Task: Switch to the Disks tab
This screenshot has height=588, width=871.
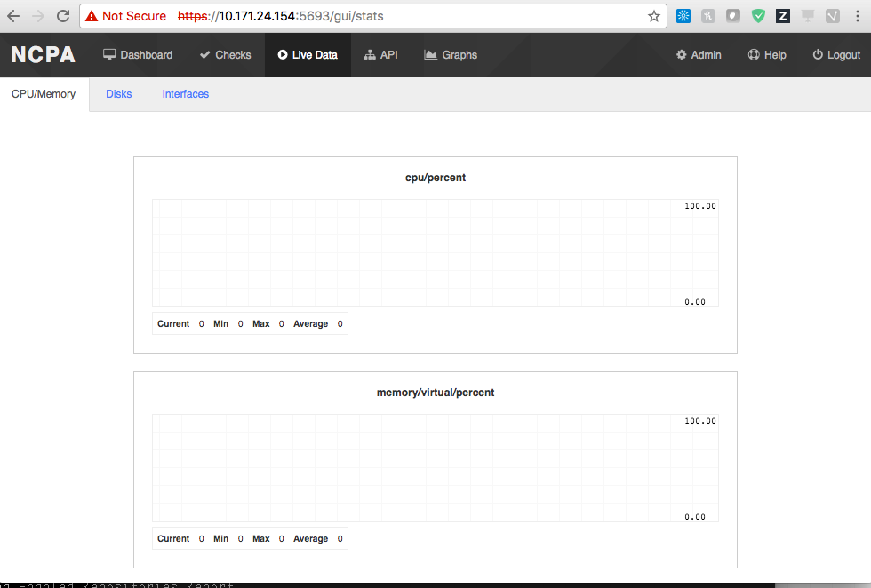Action: pos(118,93)
